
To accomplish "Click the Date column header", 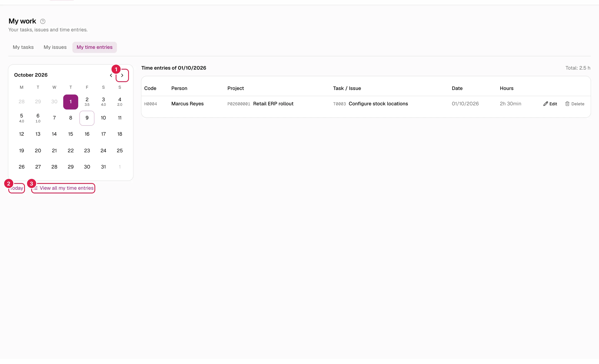I will (x=457, y=88).
